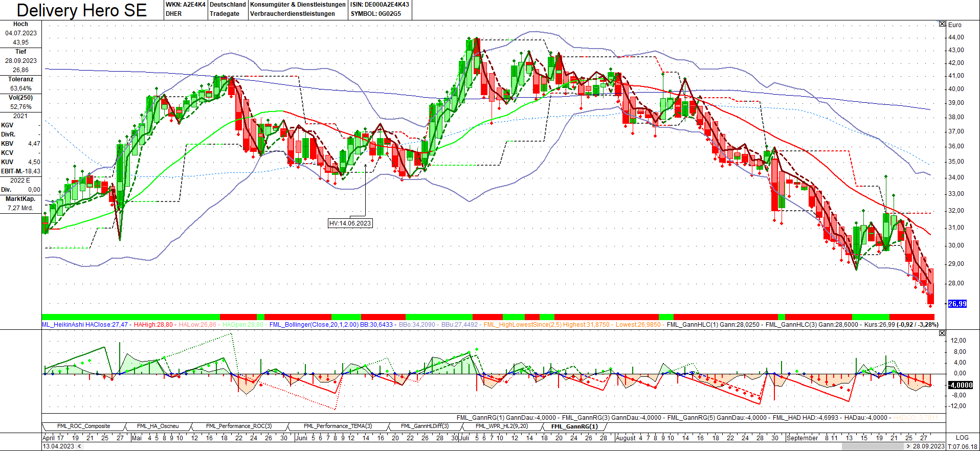Open the FML_HA_Oscneu indicator tab
Viewport: 980px width, 451px height.
click(158, 426)
